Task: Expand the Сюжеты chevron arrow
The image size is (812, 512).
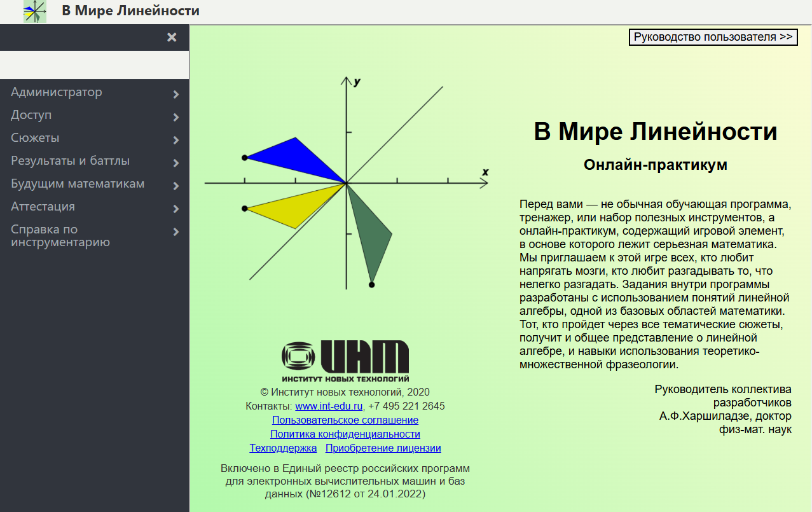Action: pos(176,140)
